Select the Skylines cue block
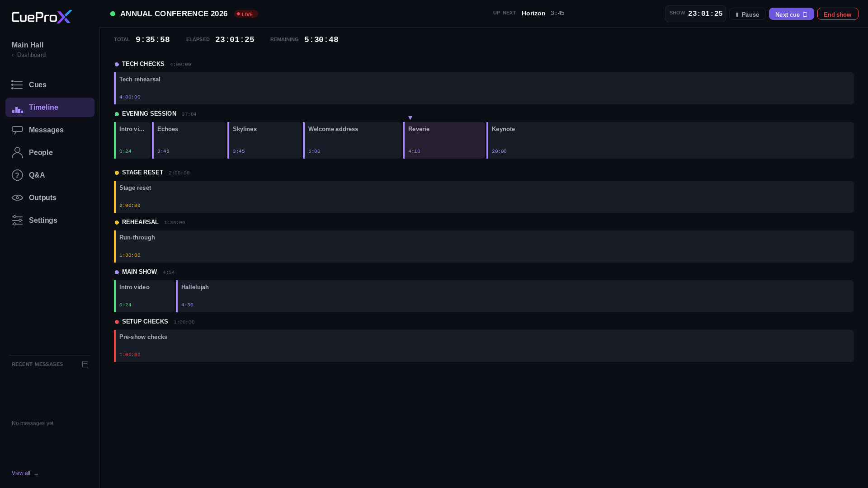Screen dimensions: 868x488 (264, 141)
